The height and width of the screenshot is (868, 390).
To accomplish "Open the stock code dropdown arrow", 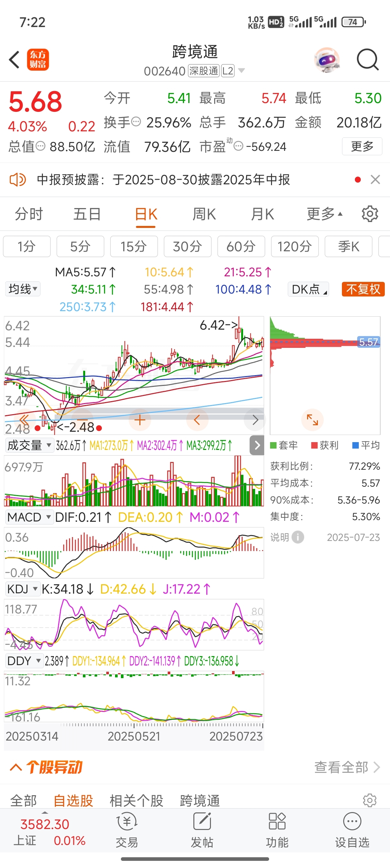I will 241,71.
